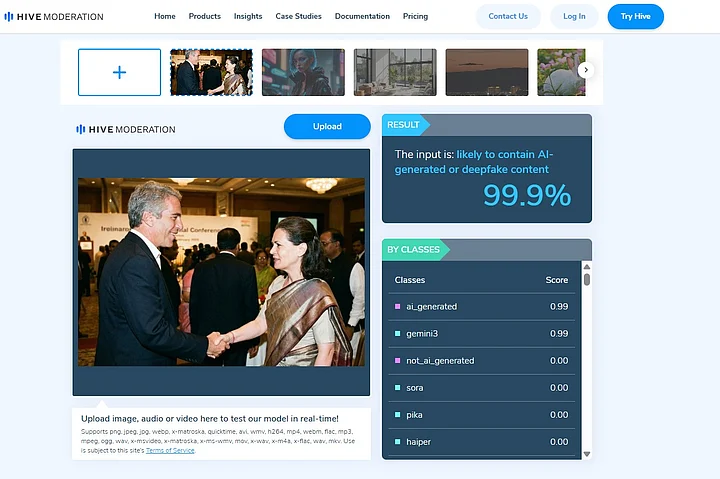Open the Documentation page

click(x=362, y=16)
